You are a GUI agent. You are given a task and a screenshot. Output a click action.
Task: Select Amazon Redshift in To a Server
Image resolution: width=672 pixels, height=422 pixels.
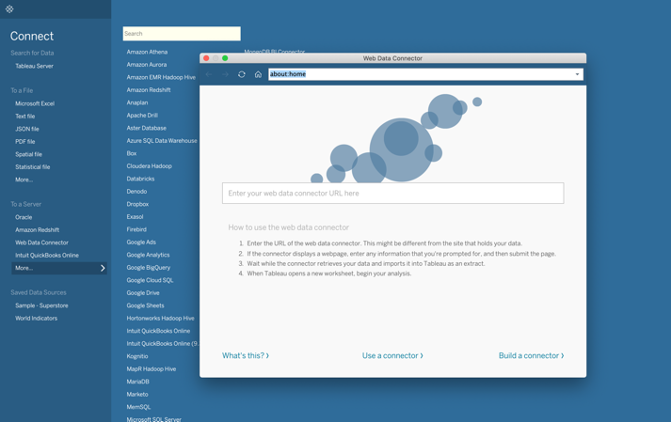point(37,230)
